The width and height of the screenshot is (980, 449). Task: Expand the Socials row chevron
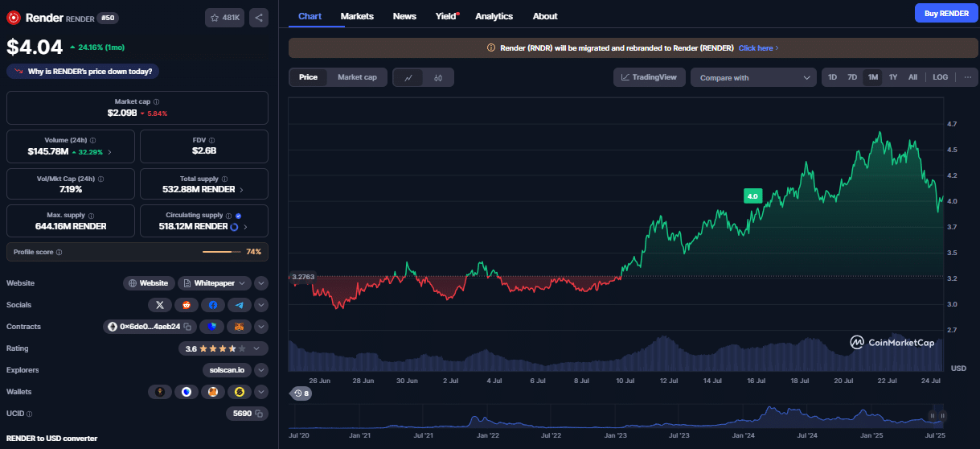click(x=261, y=305)
